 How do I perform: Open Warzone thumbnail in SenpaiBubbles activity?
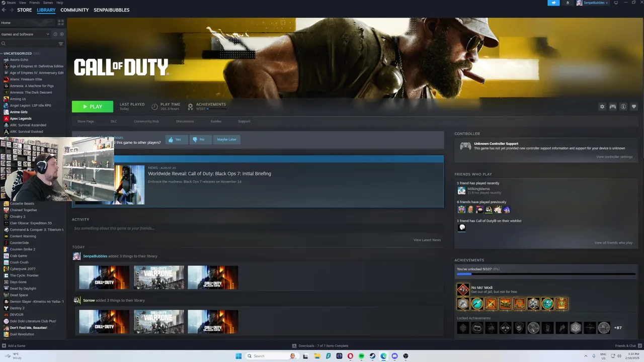coord(159,278)
